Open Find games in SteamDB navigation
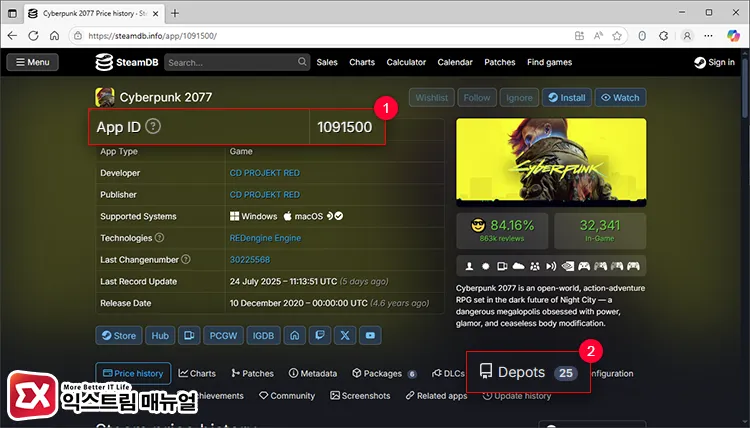 (x=549, y=62)
